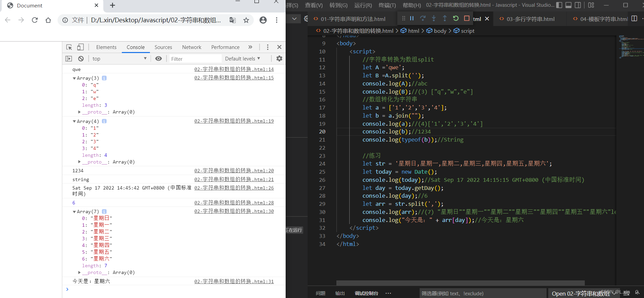Expand __proto__ under Array(3)

click(80, 112)
